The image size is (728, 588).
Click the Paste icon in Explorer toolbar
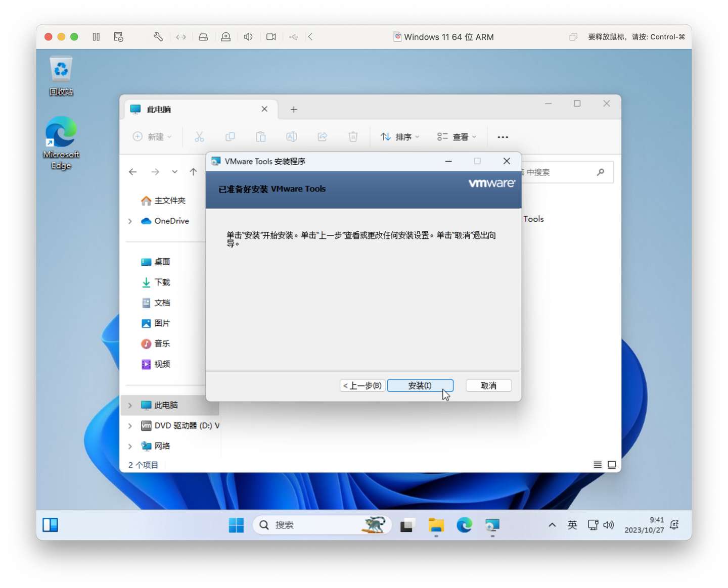(x=261, y=137)
